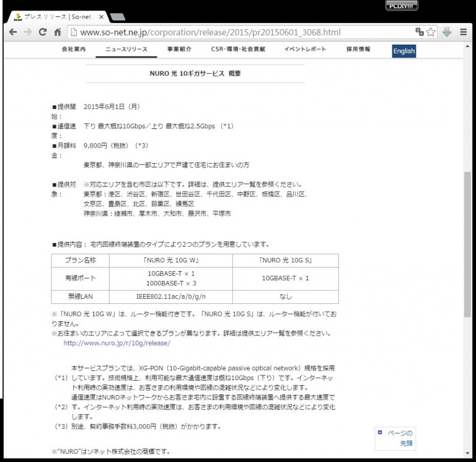Click the プラン名称 table cell

click(81, 260)
